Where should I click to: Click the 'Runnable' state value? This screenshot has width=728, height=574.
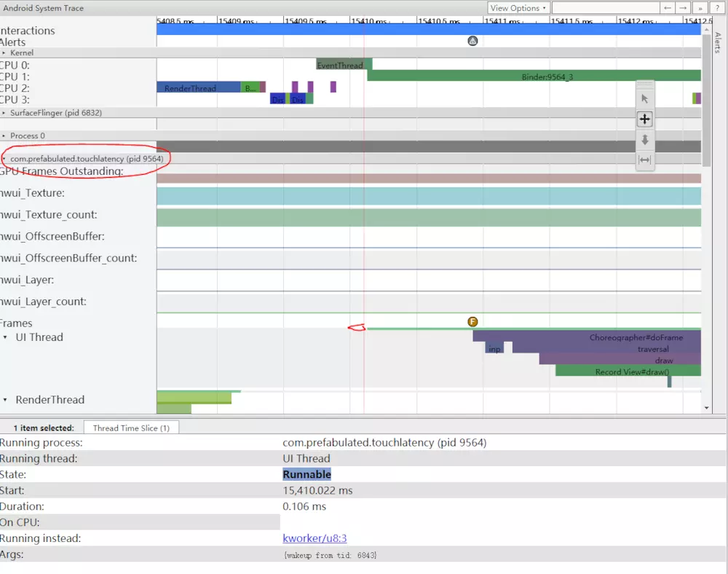(307, 474)
